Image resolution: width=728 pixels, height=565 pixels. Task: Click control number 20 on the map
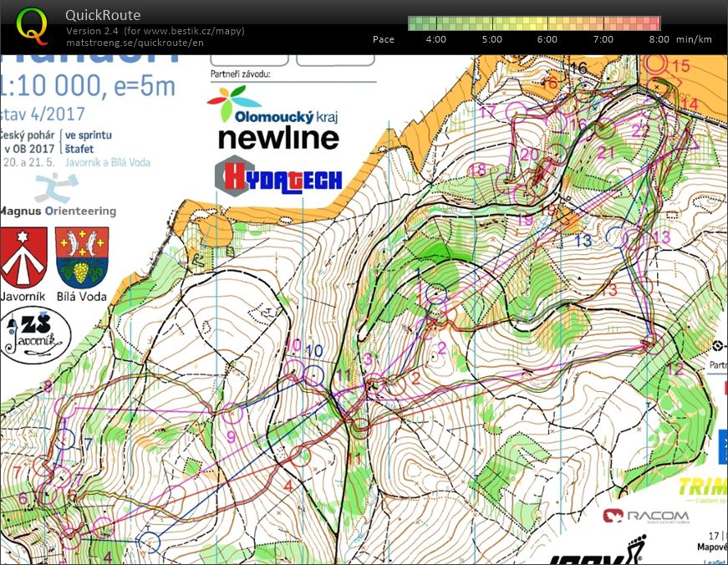[x=530, y=154]
